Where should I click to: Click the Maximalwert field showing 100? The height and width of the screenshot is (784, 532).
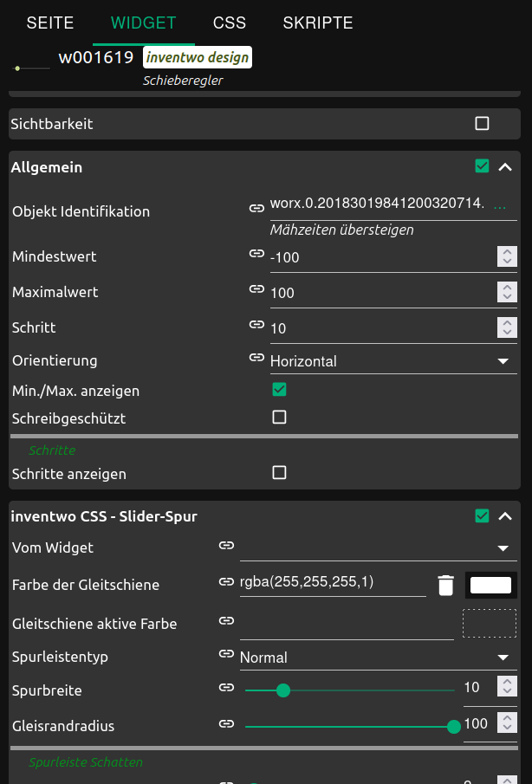point(383,294)
